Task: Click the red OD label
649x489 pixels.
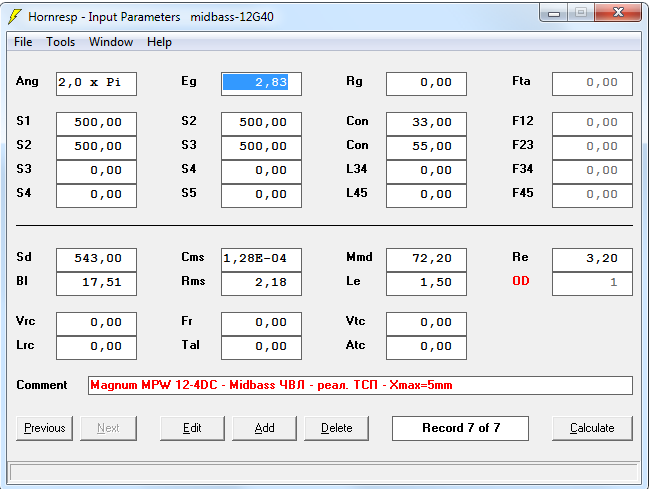Action: pos(521,281)
